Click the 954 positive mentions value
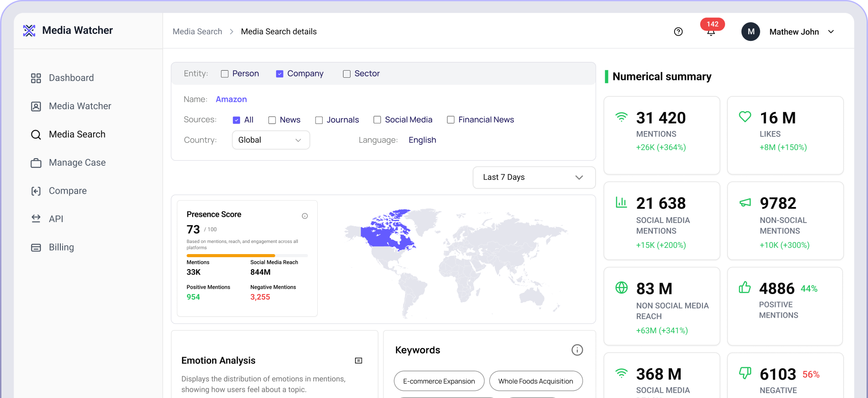868x398 pixels. [193, 297]
